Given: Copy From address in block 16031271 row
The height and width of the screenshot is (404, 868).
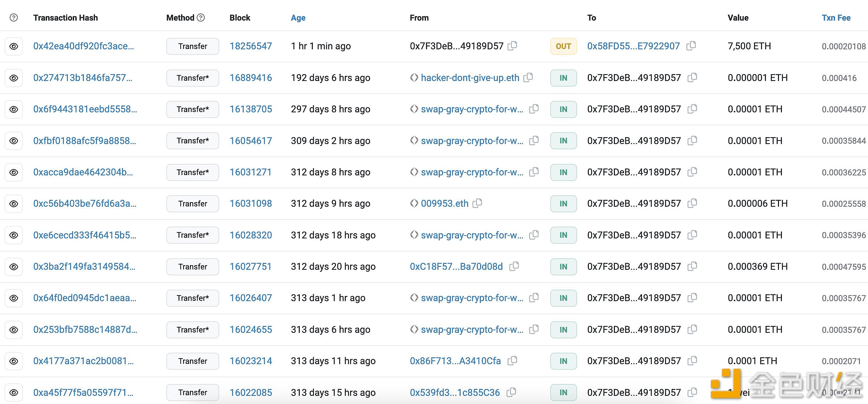Looking at the screenshot, I should click(x=534, y=172).
